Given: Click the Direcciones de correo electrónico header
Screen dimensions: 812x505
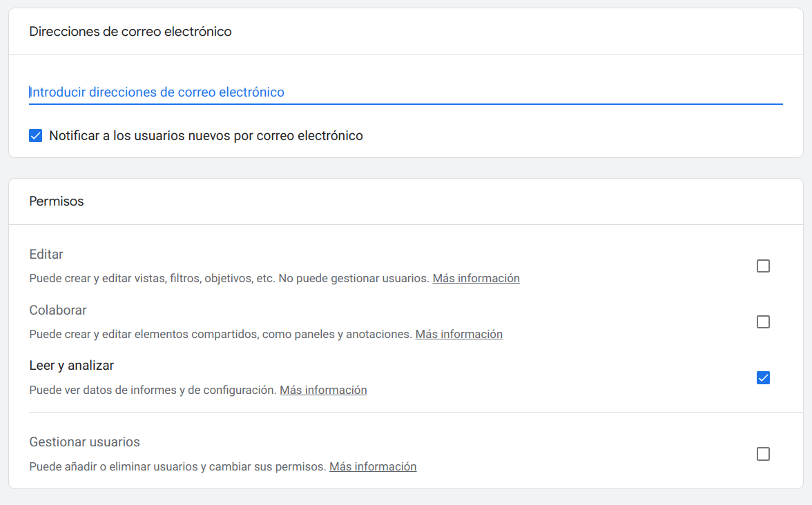Looking at the screenshot, I should click(x=129, y=31).
